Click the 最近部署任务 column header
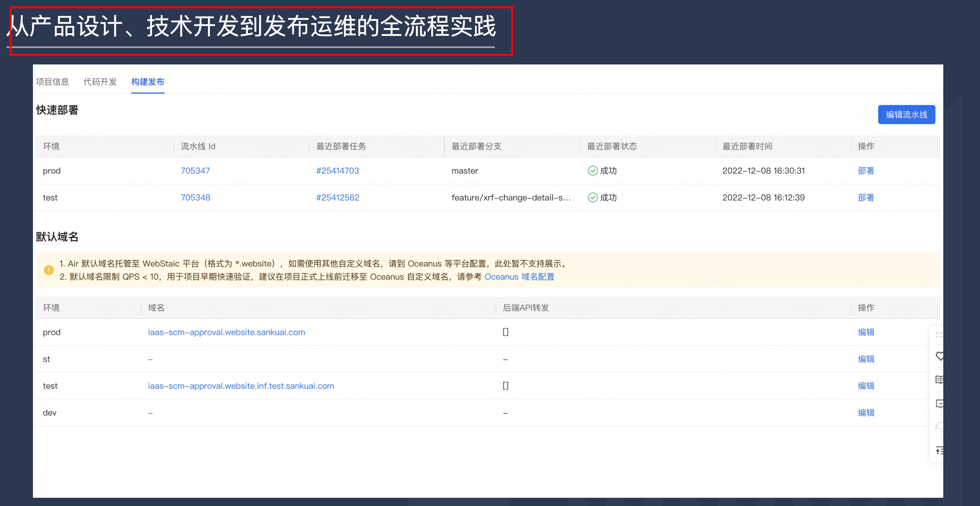The height and width of the screenshot is (506, 980). click(341, 146)
